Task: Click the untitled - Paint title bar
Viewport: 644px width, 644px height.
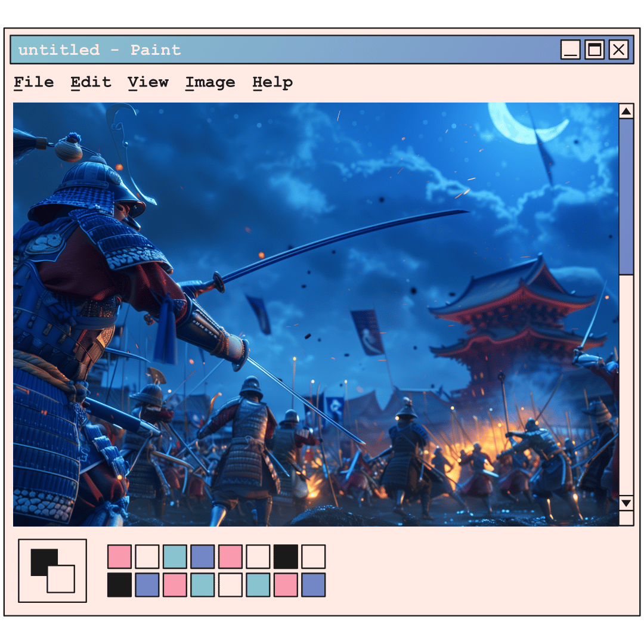Action: (x=322, y=49)
